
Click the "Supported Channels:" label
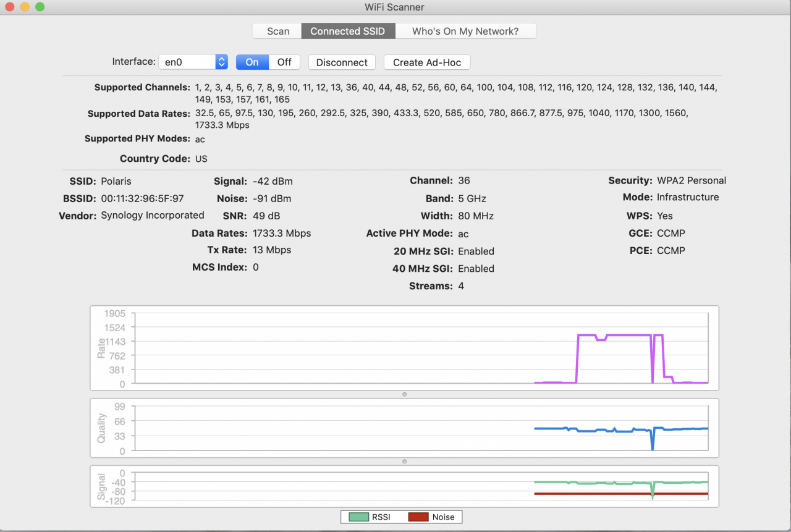coord(142,87)
